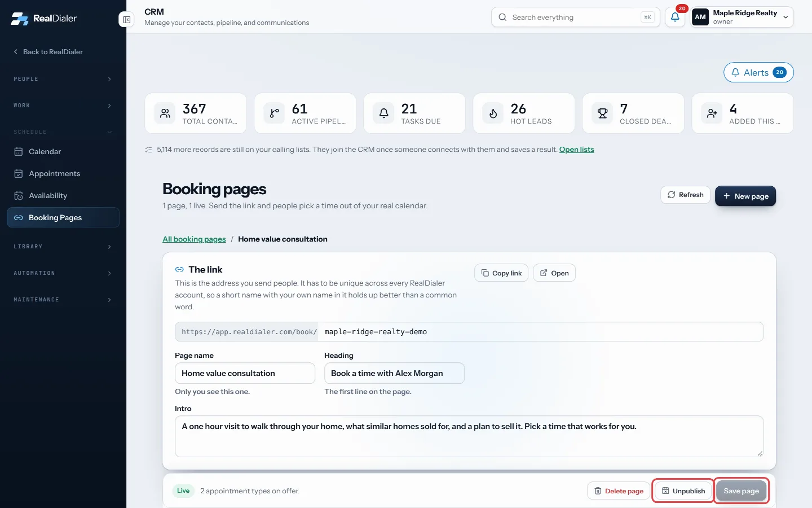Expand the Automation section

tap(63, 273)
